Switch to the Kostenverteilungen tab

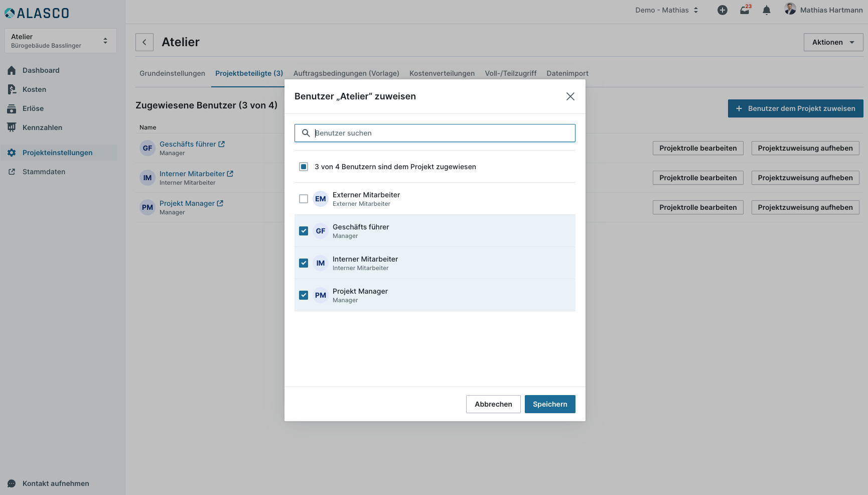(x=442, y=73)
